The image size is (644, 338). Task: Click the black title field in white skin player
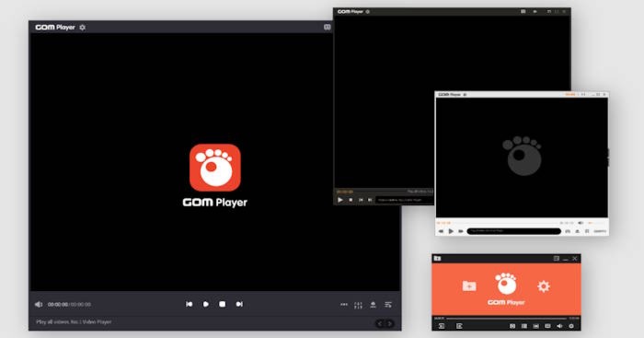513,231
